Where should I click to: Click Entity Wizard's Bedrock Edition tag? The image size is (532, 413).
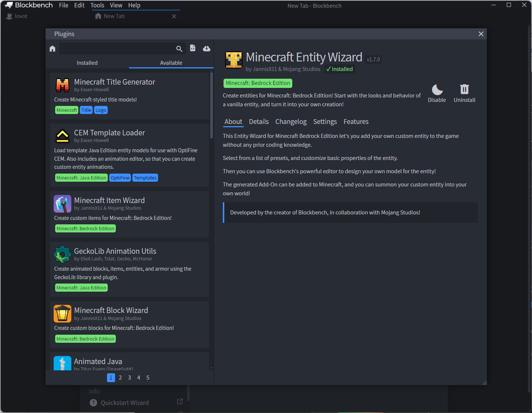[x=258, y=83]
